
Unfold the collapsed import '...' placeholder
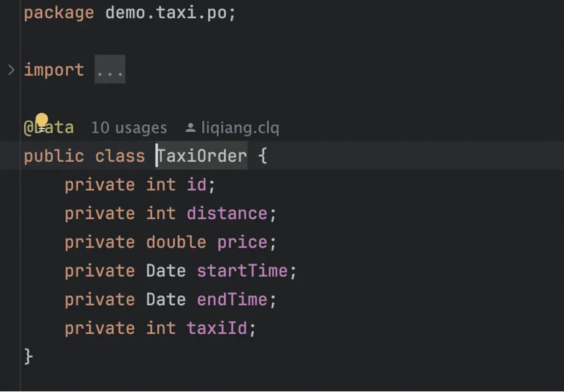tap(110, 69)
